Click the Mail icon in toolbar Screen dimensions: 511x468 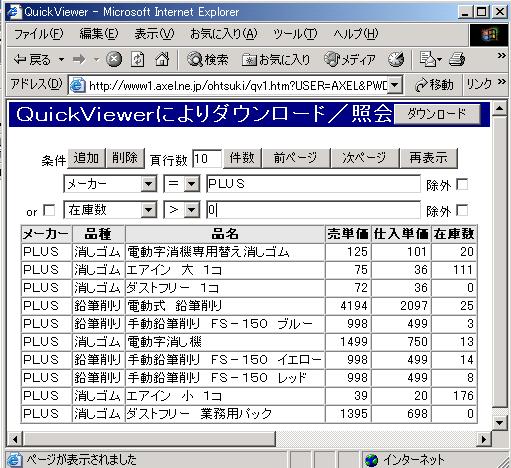click(x=430, y=59)
